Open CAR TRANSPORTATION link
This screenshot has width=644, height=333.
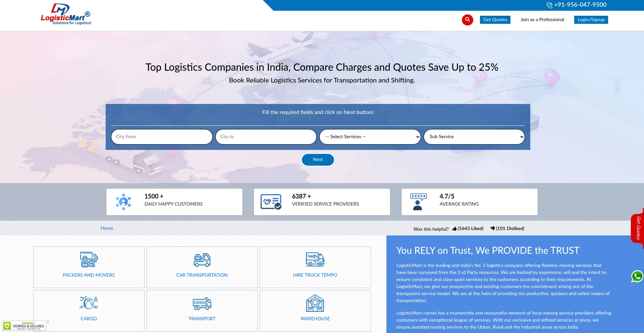pyautogui.click(x=202, y=275)
